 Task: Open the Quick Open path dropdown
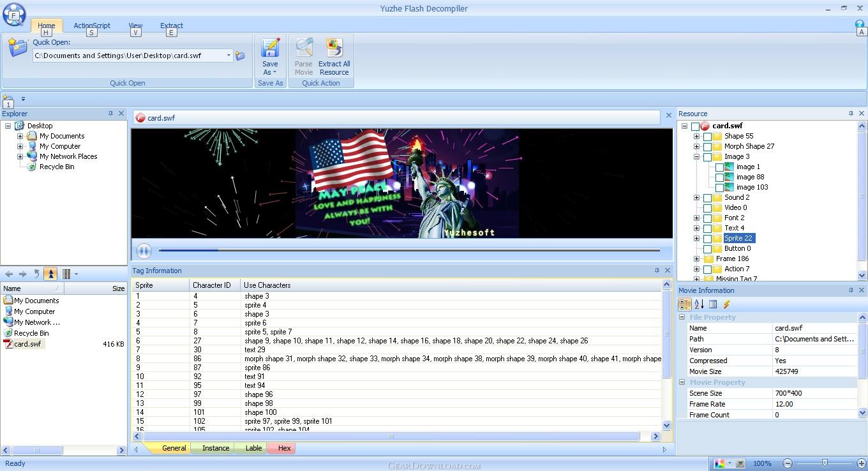(x=228, y=56)
